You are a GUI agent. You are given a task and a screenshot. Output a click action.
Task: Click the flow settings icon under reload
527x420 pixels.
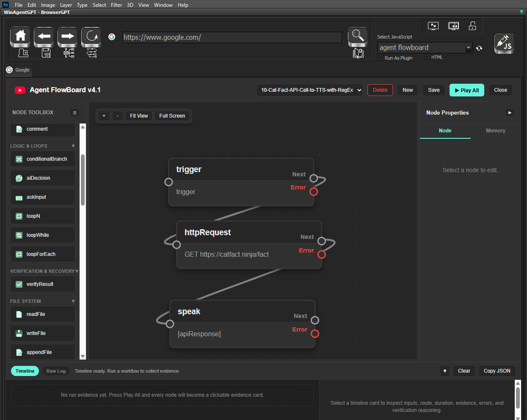click(x=91, y=53)
